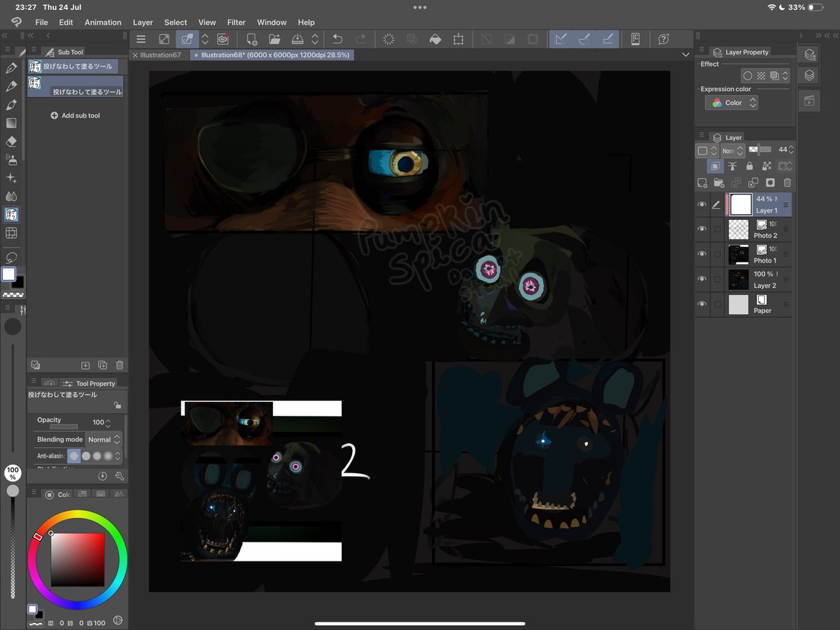Click the Photo 1 layer thumbnail
Image resolution: width=840 pixels, height=630 pixels.
coord(738,254)
